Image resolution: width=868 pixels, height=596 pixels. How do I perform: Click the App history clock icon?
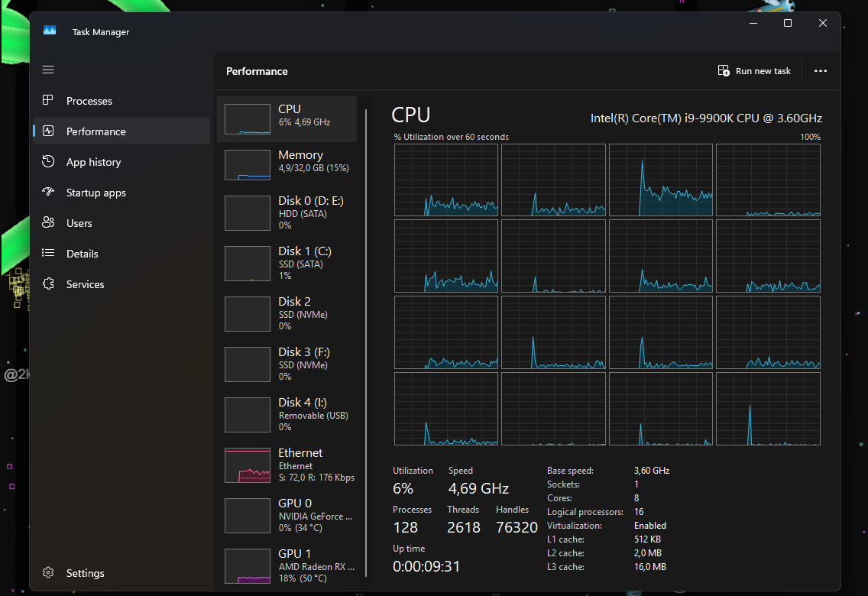coord(48,161)
